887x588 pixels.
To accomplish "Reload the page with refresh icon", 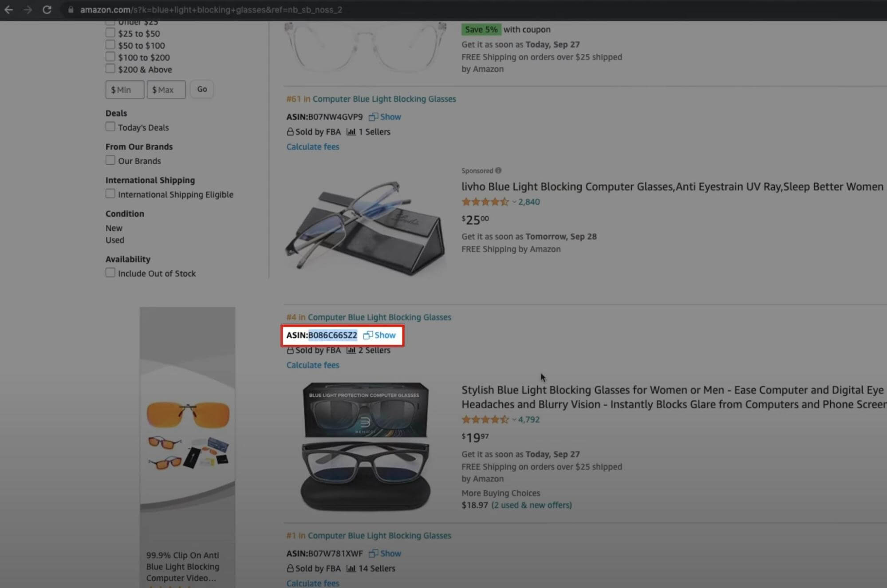I will point(47,9).
